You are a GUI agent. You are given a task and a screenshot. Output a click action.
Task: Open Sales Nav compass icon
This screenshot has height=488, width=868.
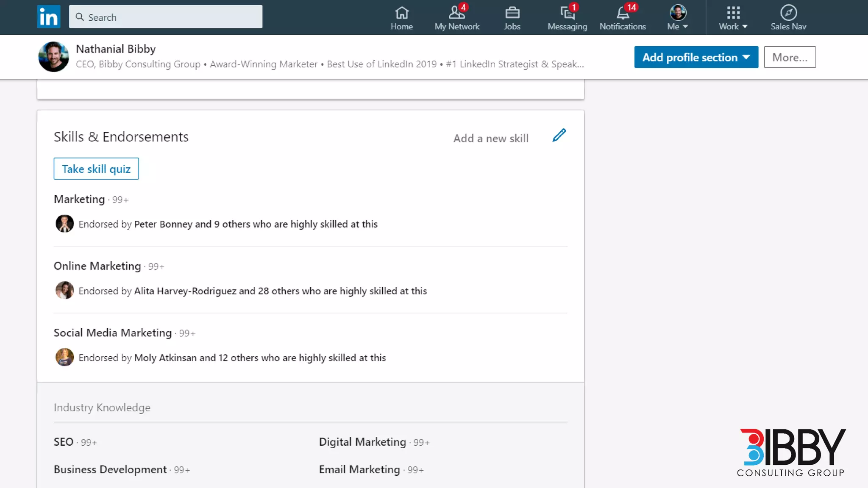pyautogui.click(x=788, y=18)
